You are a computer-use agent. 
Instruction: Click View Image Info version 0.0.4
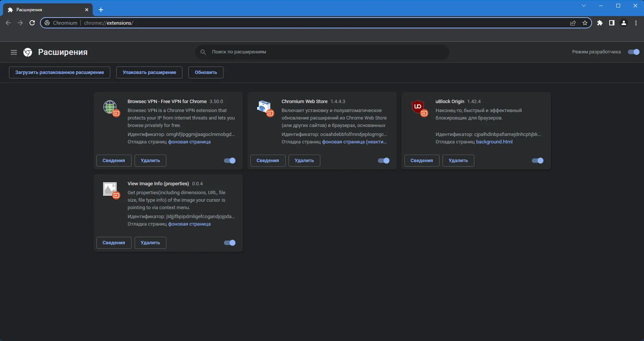pos(197,184)
